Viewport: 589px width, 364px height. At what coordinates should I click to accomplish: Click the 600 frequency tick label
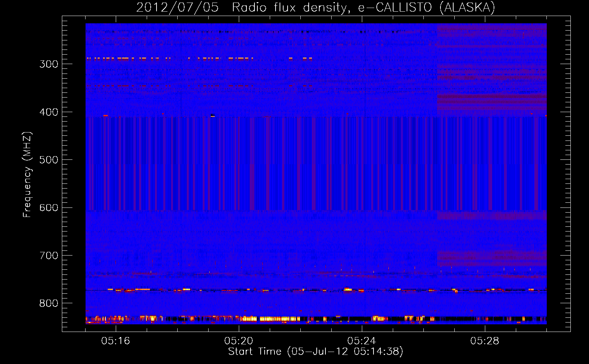click(x=49, y=208)
